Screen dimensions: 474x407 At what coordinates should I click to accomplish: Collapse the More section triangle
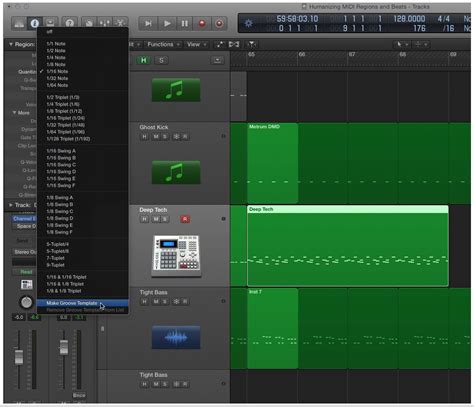[x=14, y=113]
